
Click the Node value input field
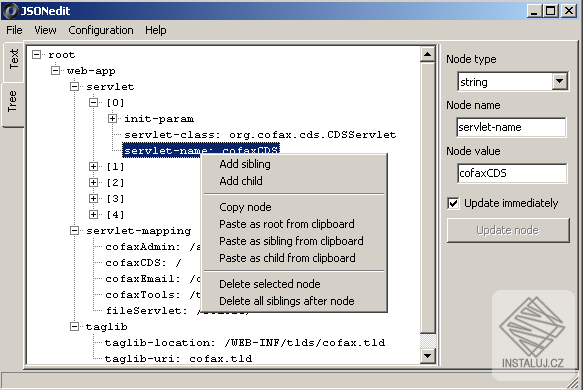pyautogui.click(x=512, y=173)
